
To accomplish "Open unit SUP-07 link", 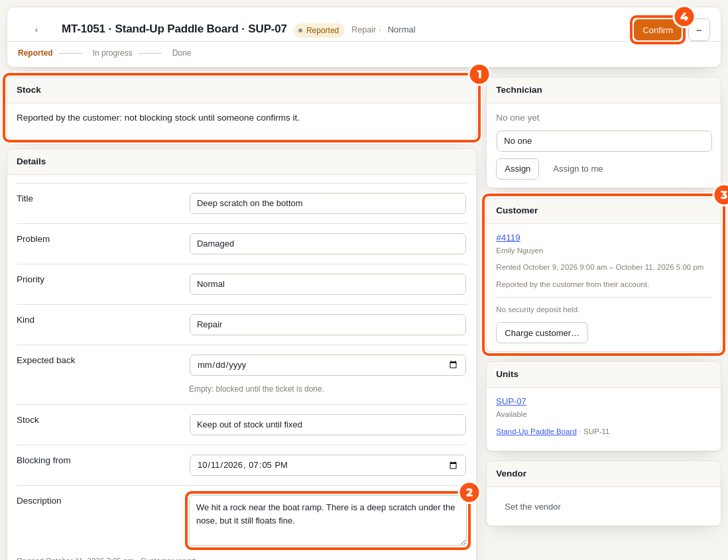I will pyautogui.click(x=511, y=402).
